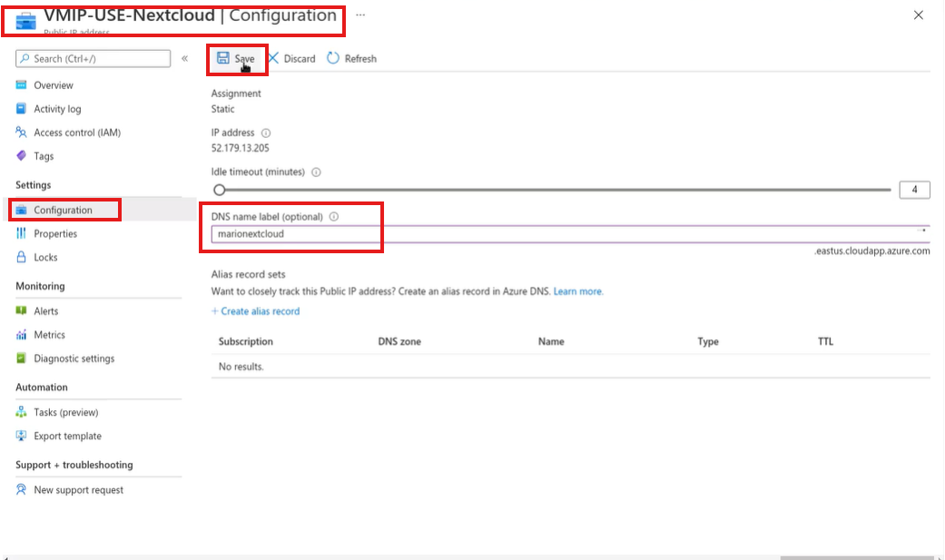Image resolution: width=945 pixels, height=560 pixels.
Task: Sort by Subscription column header
Action: click(245, 341)
